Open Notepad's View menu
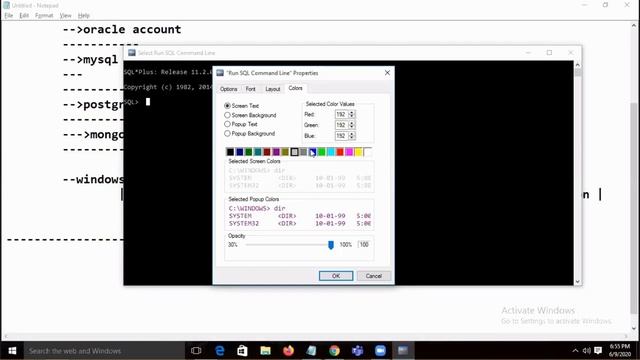Screen dimensions: 640x360 point(65,16)
